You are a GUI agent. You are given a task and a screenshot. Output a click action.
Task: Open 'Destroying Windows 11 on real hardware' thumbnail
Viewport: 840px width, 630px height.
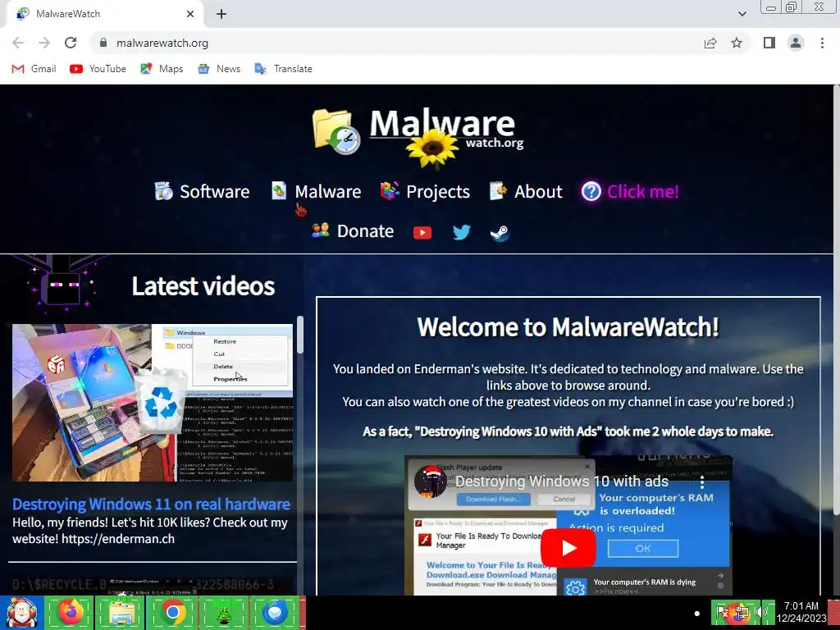pos(153,403)
